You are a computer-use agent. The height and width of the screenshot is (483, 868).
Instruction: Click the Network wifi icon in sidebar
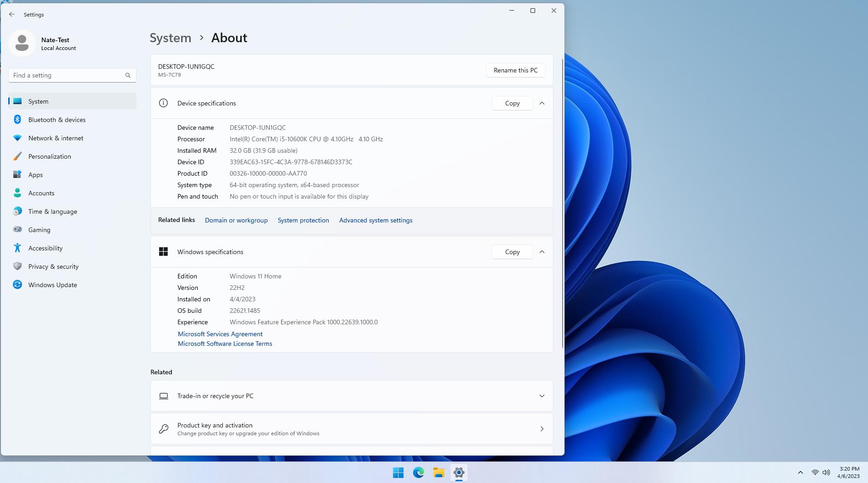point(17,138)
